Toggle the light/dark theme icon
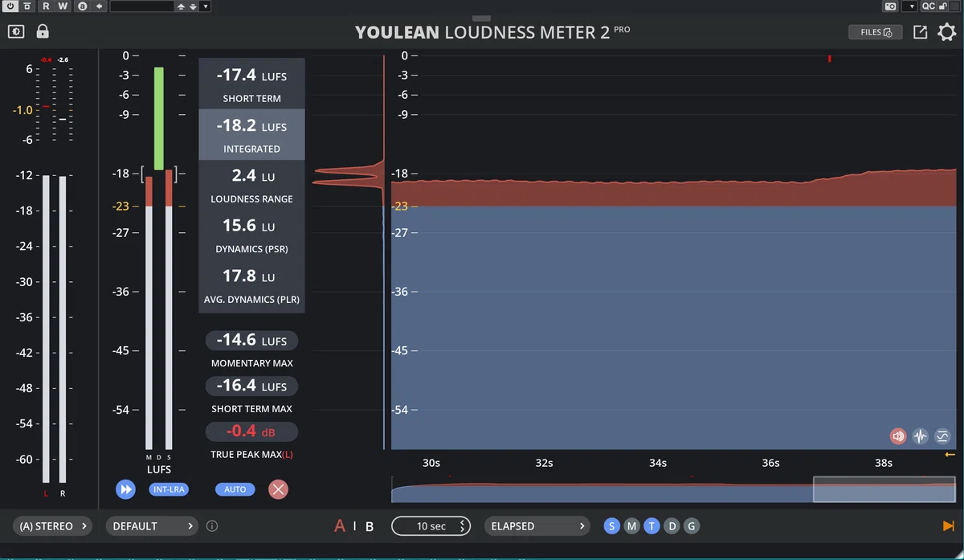Viewport: 964px width, 560px height. (17, 32)
